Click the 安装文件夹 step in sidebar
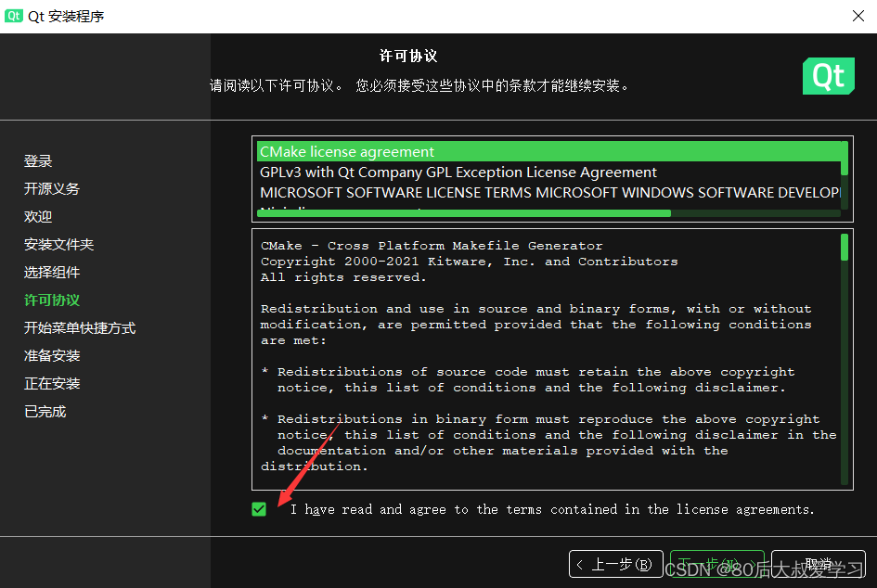 (x=58, y=244)
